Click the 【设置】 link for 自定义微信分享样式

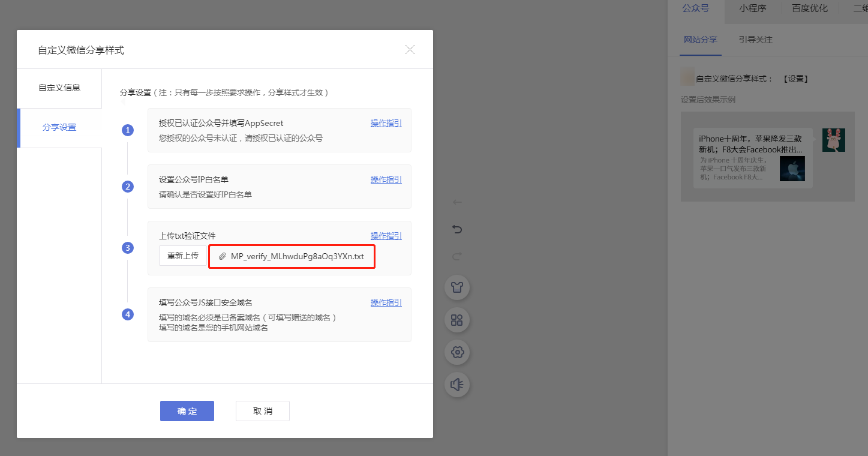pyautogui.click(x=796, y=79)
